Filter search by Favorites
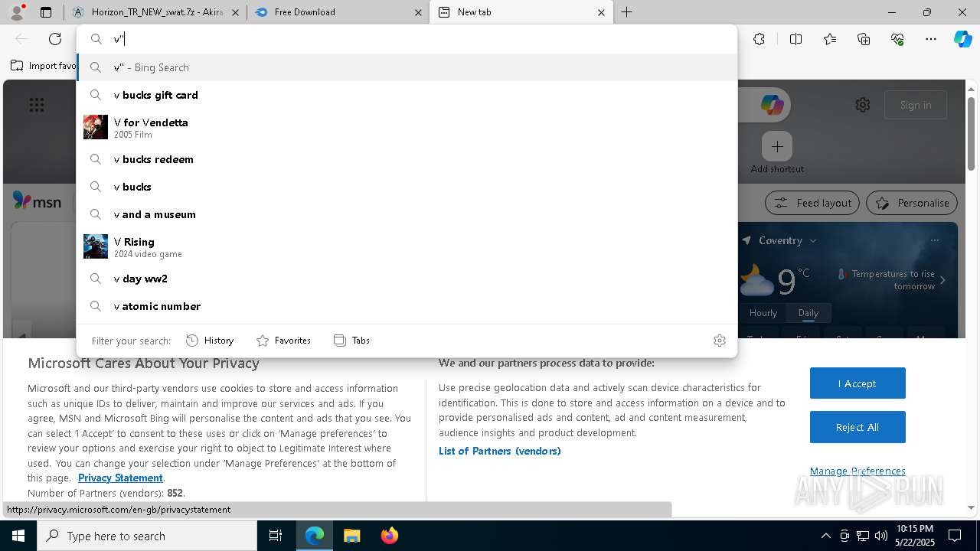The width and height of the screenshot is (980, 551). (x=283, y=341)
